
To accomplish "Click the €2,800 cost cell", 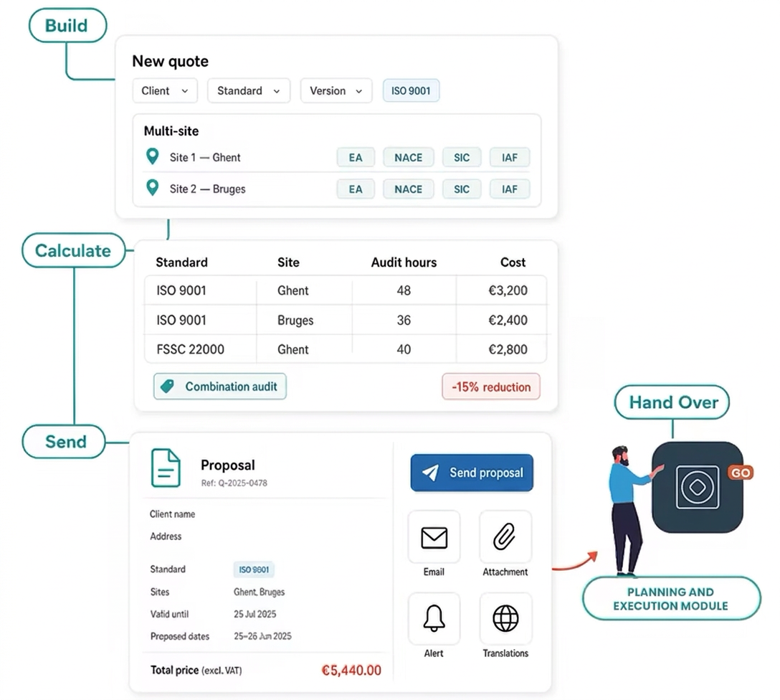I will coord(508,349).
